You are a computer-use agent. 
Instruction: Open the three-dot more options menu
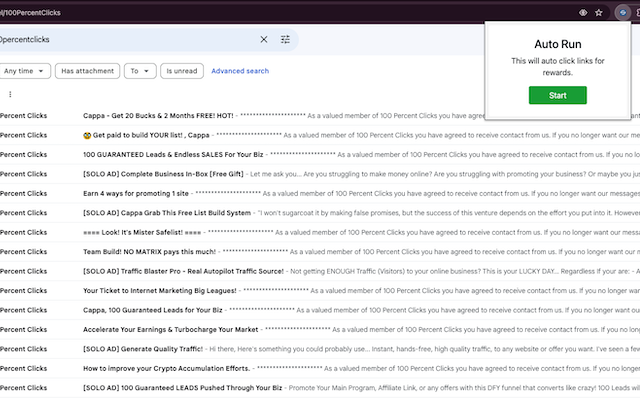10,94
